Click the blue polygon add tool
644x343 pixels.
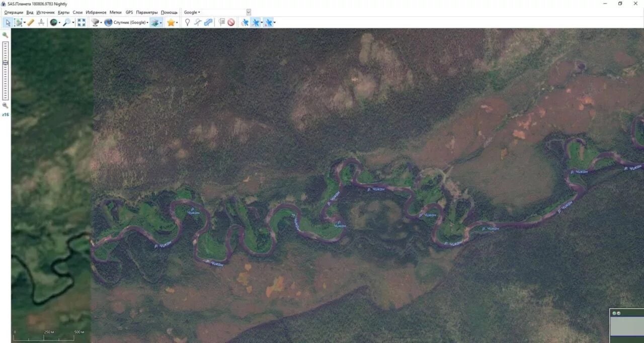coord(208,22)
